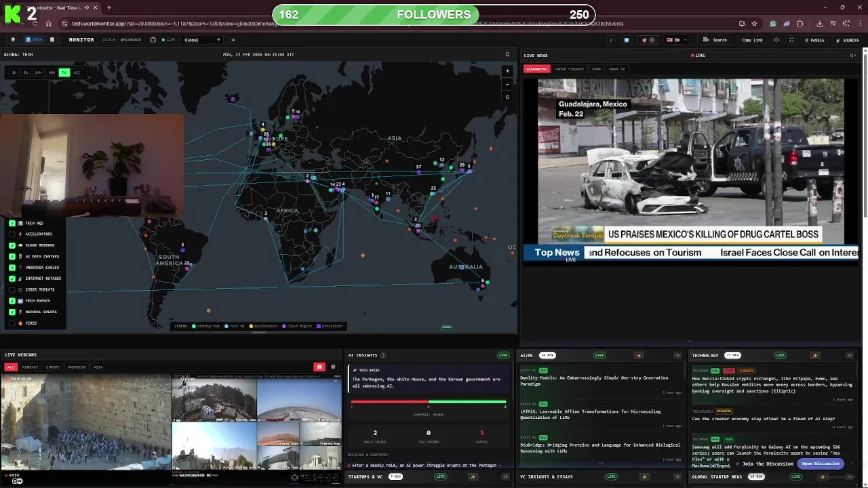Screen dimensions: 868x488
Task: Zoom out on the global tech map
Action: coord(507,84)
